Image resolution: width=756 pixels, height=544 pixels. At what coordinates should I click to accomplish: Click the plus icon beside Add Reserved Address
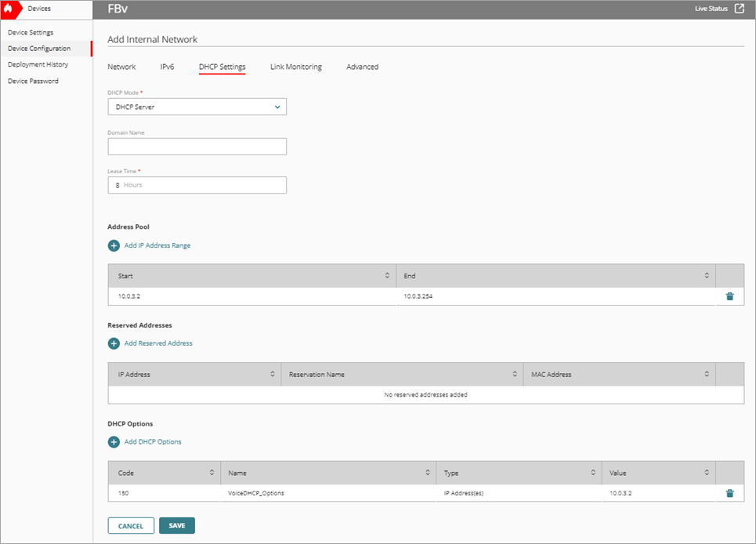tap(114, 343)
